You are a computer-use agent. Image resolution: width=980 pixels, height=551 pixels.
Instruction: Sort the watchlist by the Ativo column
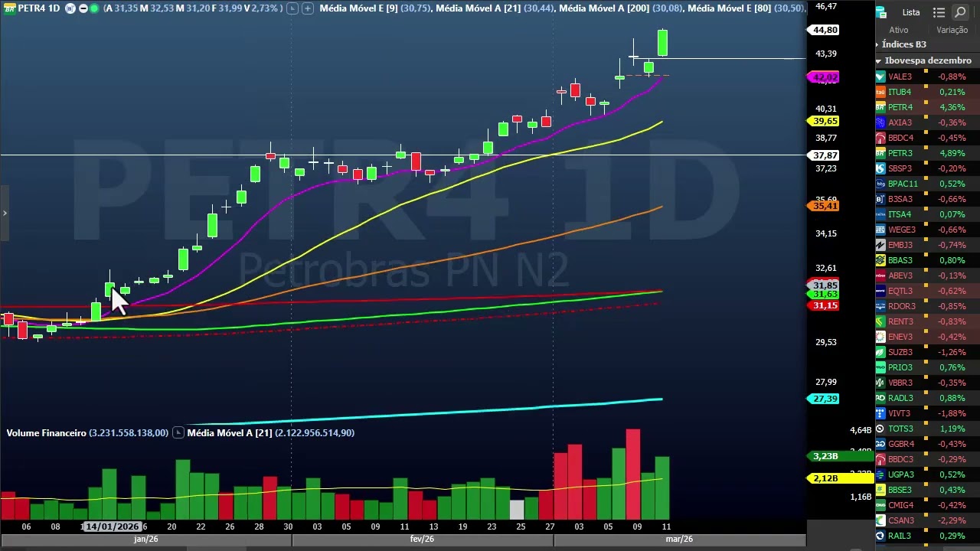(x=899, y=30)
